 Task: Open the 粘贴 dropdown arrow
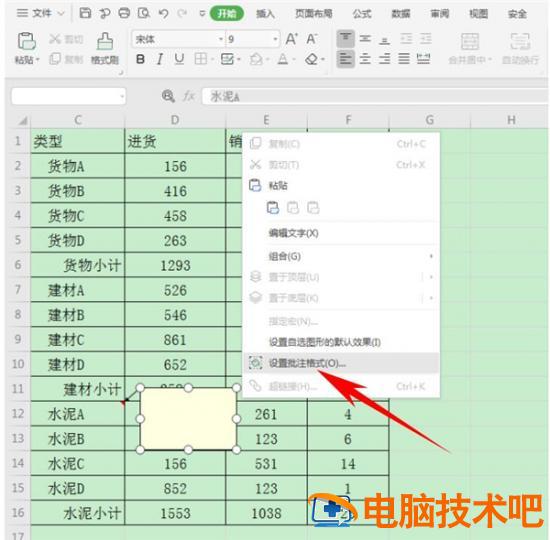38,60
